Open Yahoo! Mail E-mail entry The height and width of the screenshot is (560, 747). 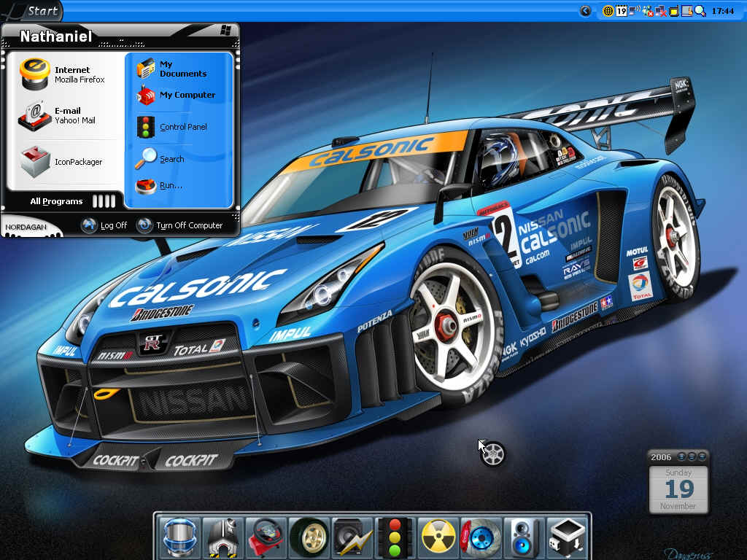tap(62, 115)
